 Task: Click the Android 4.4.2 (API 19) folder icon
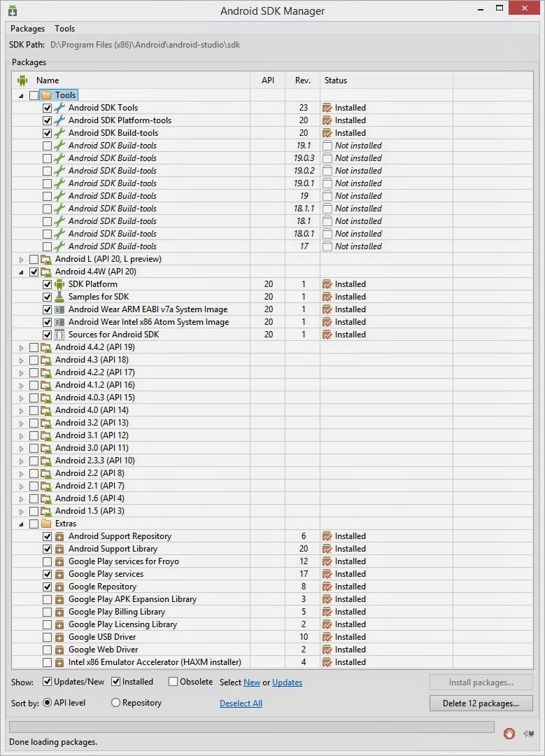46,347
